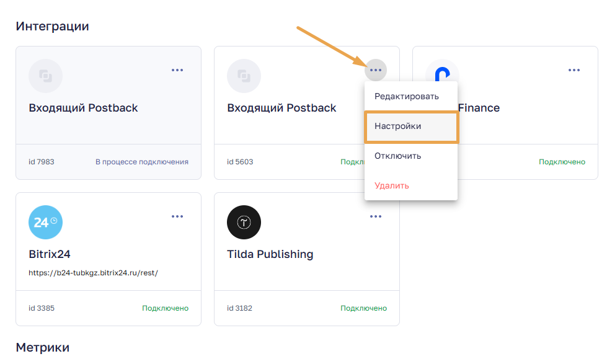Click the Bitrix24 card title

[x=54, y=254]
